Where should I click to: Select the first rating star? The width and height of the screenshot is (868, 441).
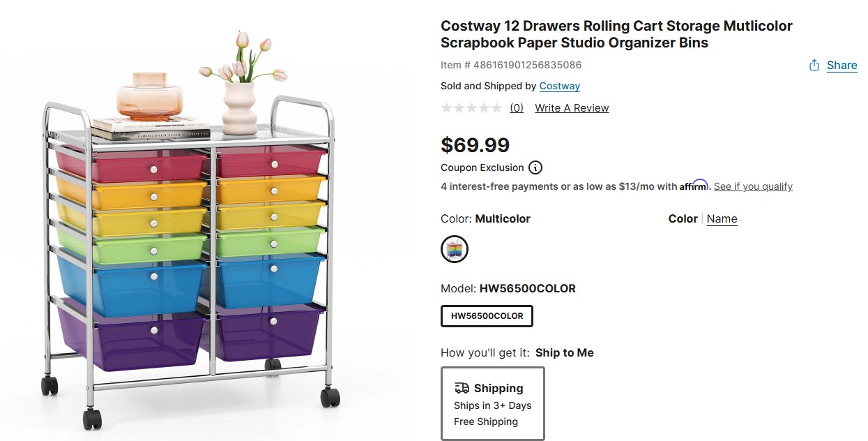447,108
